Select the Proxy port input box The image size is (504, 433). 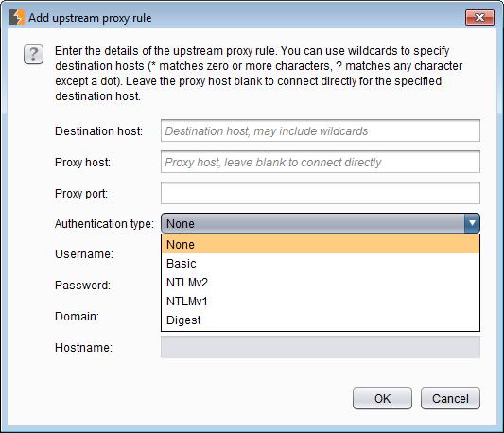(321, 193)
